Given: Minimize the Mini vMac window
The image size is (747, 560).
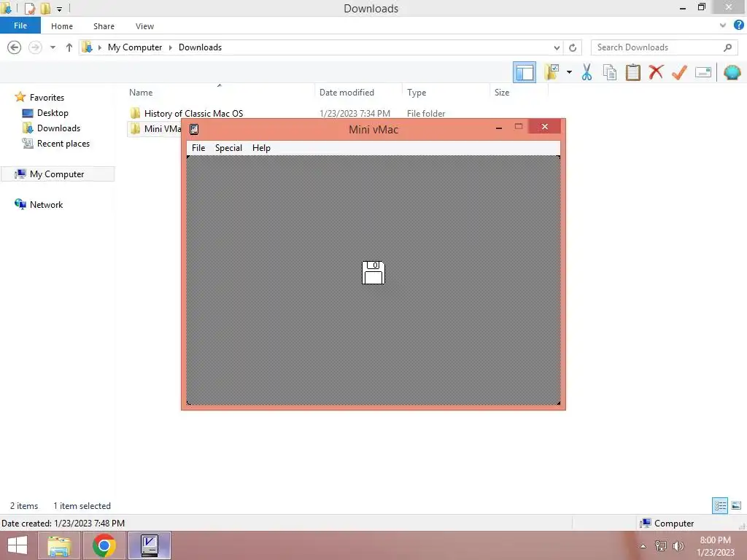Looking at the screenshot, I should 499,128.
